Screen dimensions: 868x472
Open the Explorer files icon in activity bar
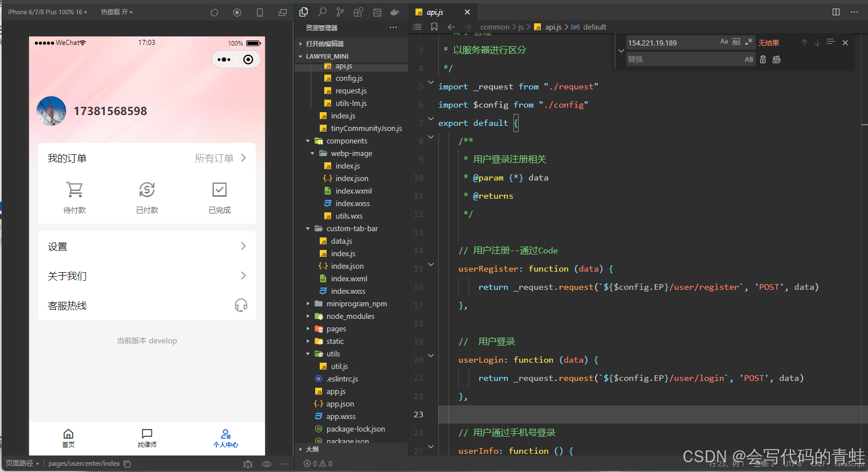tap(304, 11)
